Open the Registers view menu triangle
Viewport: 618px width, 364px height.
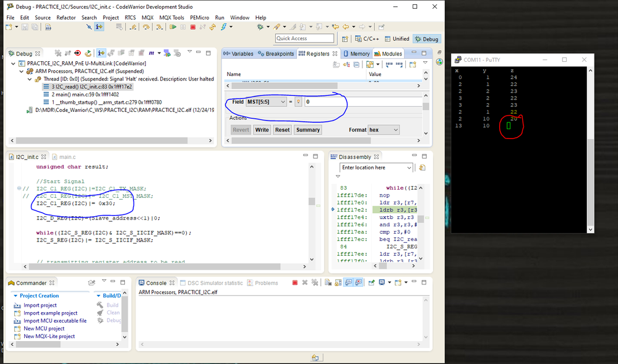click(x=425, y=62)
